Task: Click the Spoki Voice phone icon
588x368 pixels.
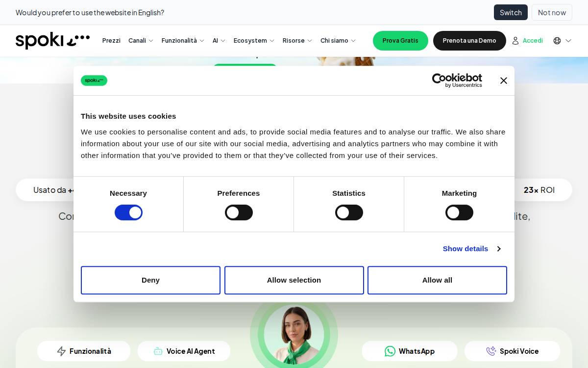Action: pos(491,351)
